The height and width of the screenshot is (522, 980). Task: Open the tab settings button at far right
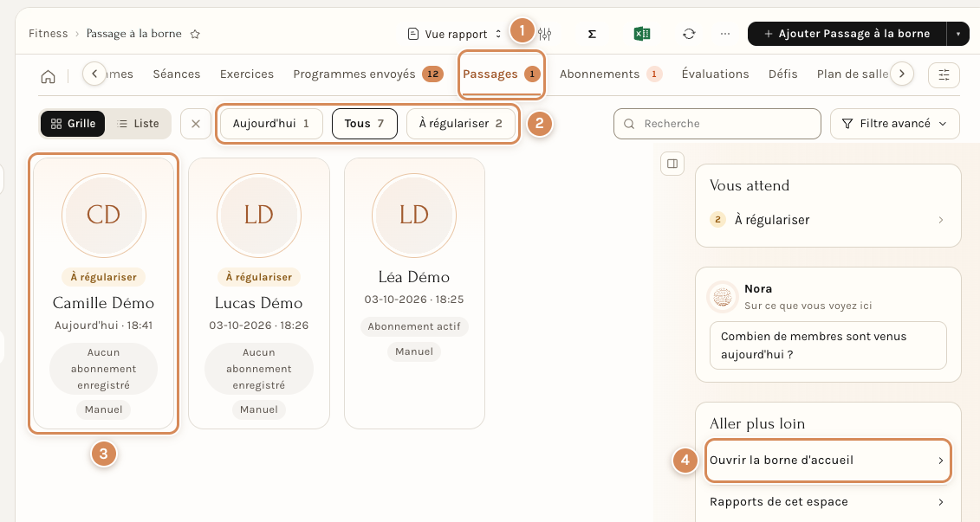click(x=944, y=75)
